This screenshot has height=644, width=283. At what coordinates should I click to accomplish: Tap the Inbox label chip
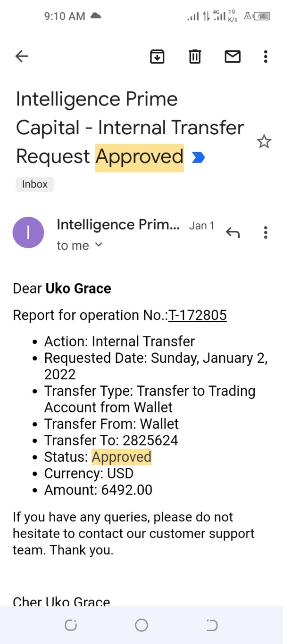tap(35, 184)
